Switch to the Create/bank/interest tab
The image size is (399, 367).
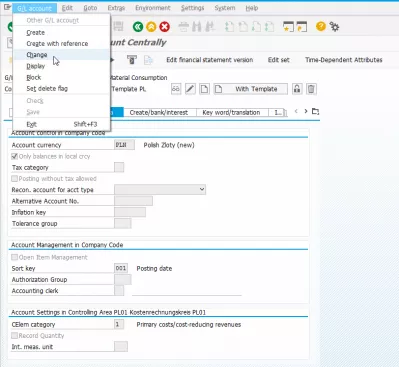(x=159, y=113)
